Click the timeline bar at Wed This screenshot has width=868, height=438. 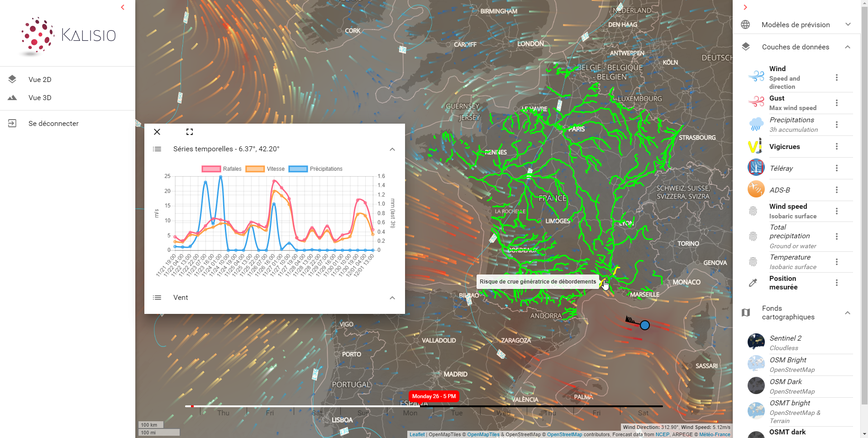tap(503, 407)
